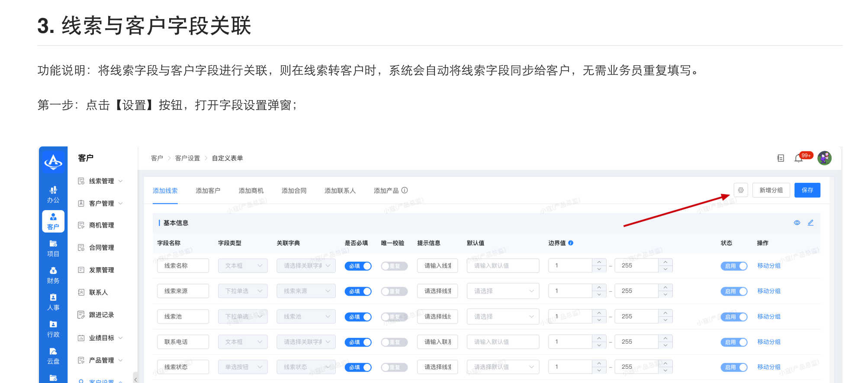Screen dimensions: 868x383
Task: Click the blue 保存 button
Action: pyautogui.click(x=807, y=190)
